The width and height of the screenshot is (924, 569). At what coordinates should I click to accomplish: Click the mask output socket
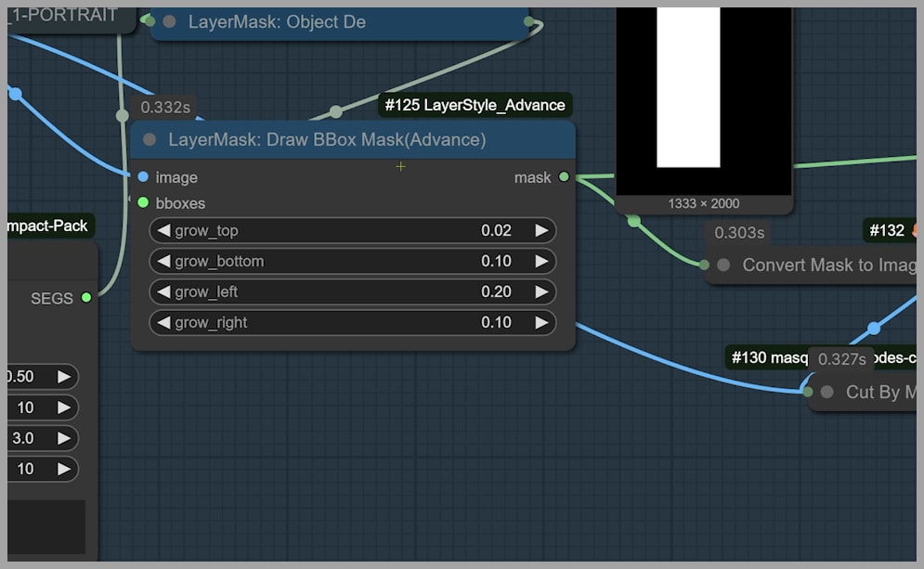tap(564, 177)
